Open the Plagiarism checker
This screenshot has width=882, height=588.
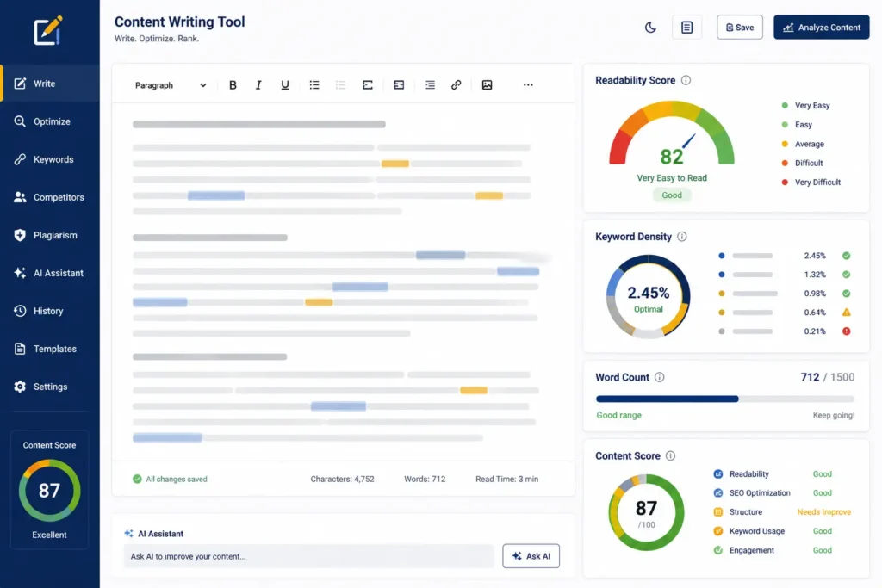point(50,235)
